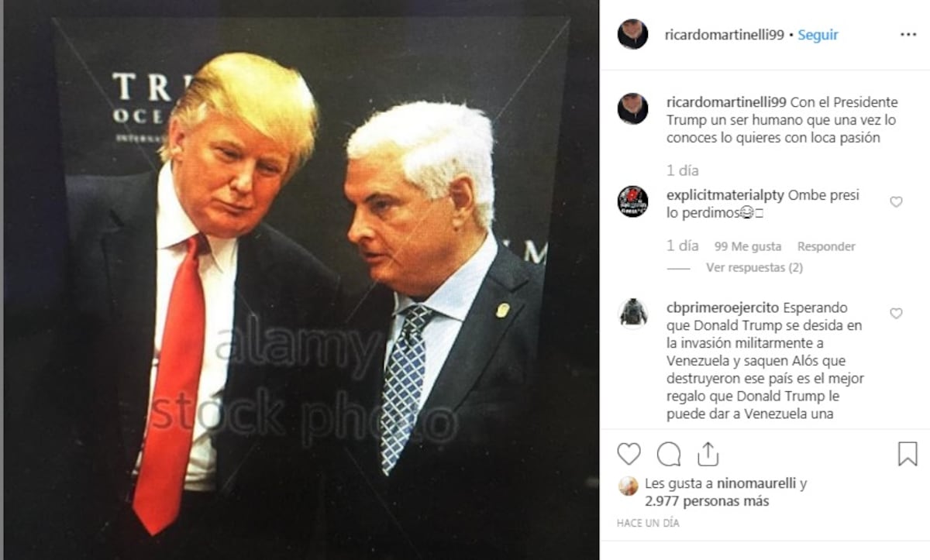
Task: Follow the account via Seguir
Action: (x=818, y=35)
